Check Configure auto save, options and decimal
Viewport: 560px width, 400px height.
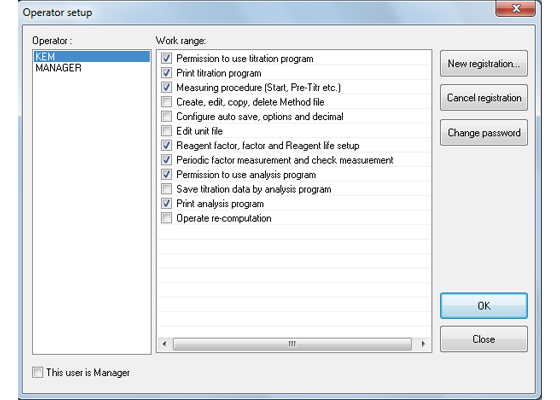pos(166,116)
